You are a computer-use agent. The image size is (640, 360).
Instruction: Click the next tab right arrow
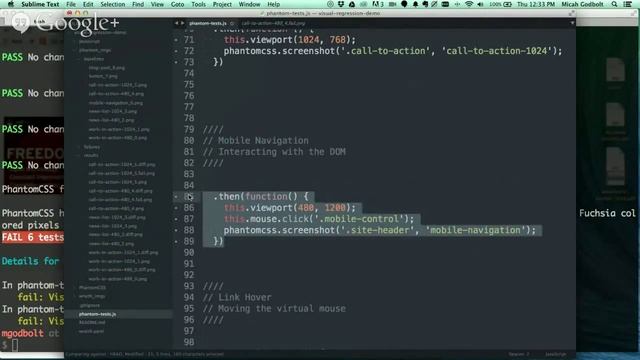182,23
